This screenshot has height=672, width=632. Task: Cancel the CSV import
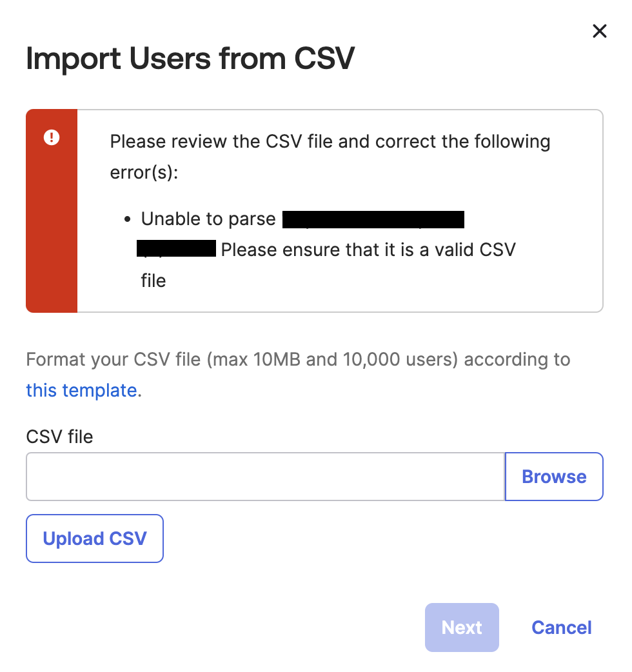click(561, 628)
